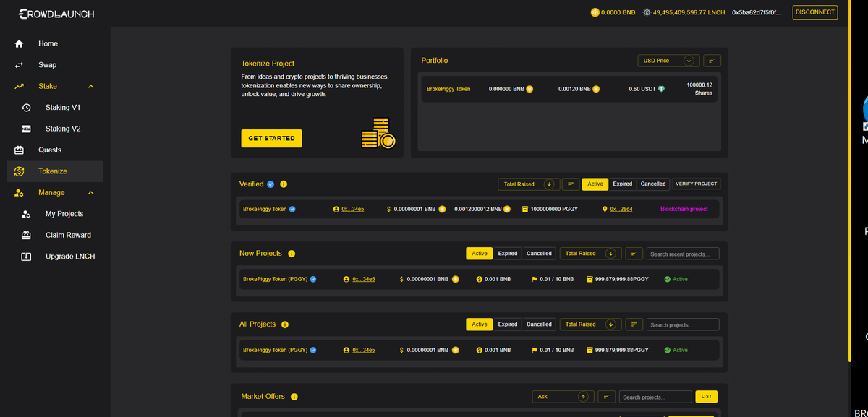The width and height of the screenshot is (868, 417).
Task: Collapse the Stake sidebar group chevron
Action: tap(90, 87)
